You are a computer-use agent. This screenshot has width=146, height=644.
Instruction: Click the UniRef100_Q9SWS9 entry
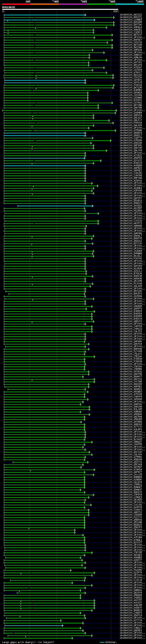[131, 93]
